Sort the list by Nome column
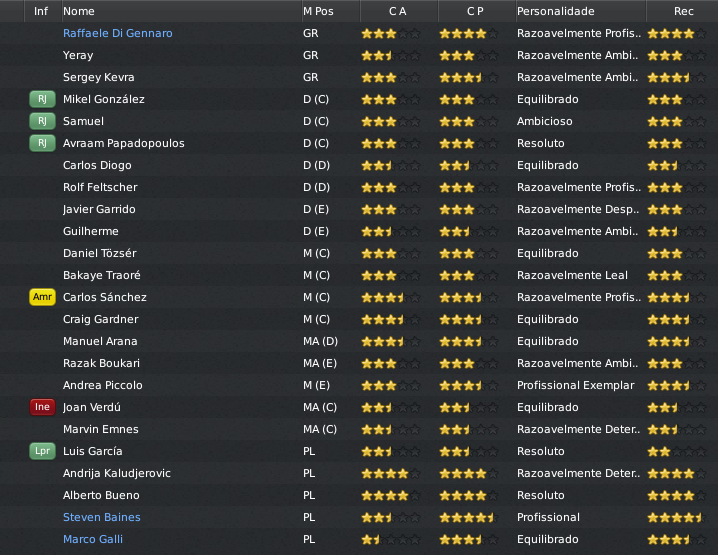 tap(79, 11)
